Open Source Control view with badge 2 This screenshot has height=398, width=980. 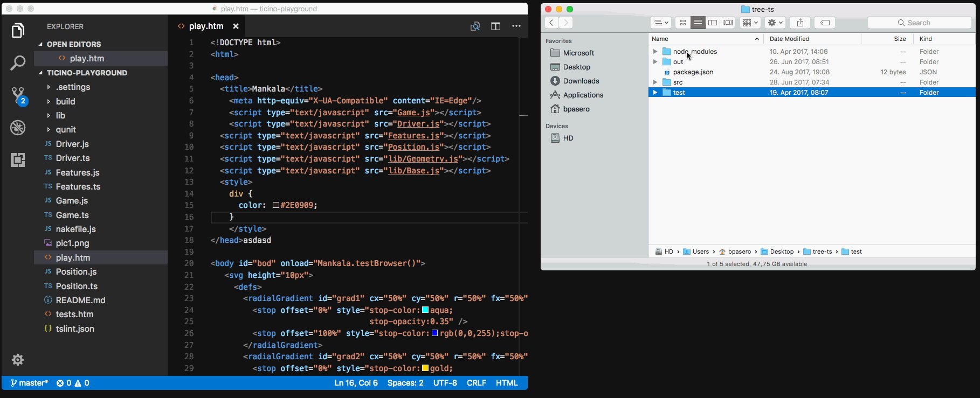point(19,96)
